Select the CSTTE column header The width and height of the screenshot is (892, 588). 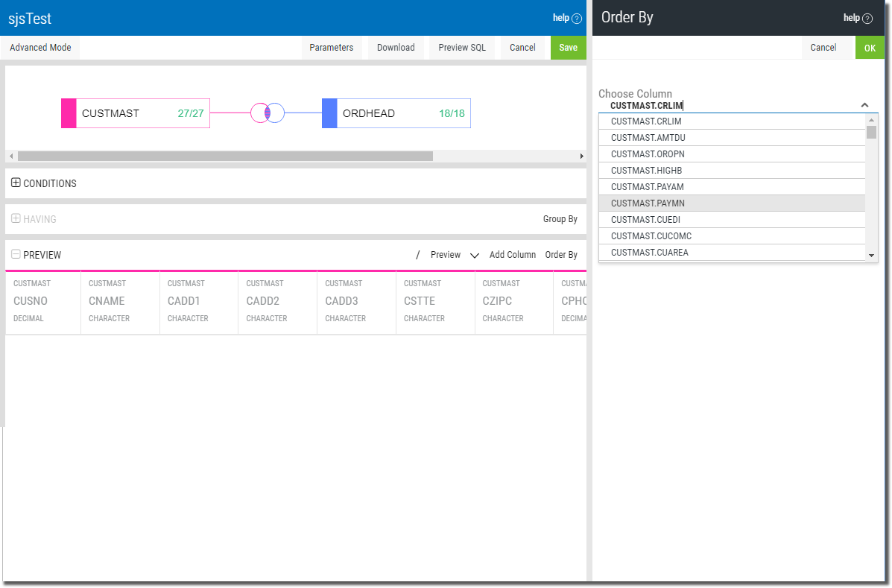(x=436, y=301)
